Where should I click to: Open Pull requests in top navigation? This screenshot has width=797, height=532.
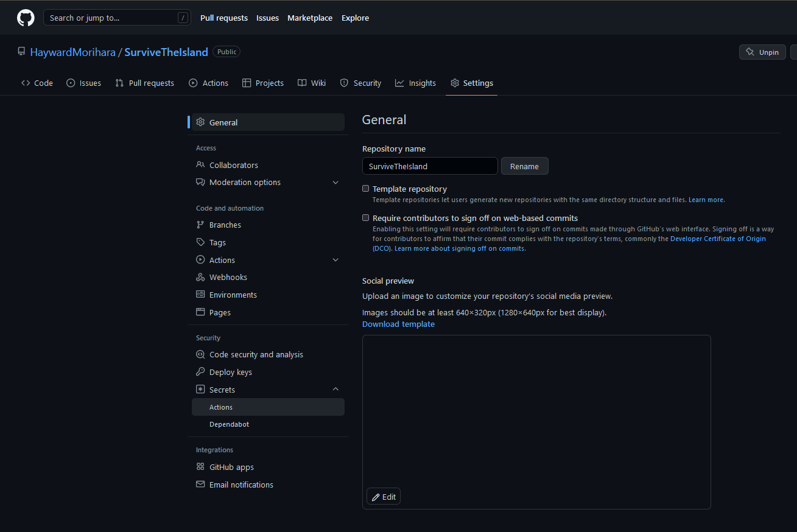tap(224, 18)
